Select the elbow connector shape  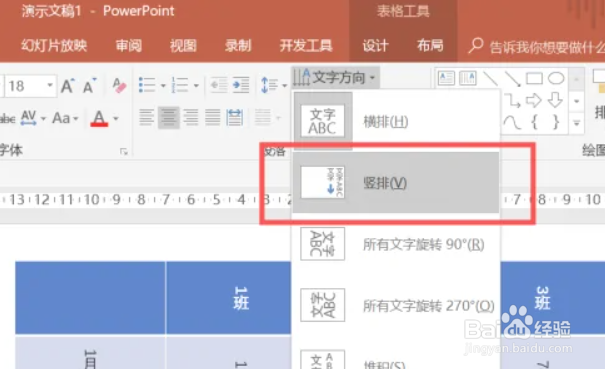512,100
